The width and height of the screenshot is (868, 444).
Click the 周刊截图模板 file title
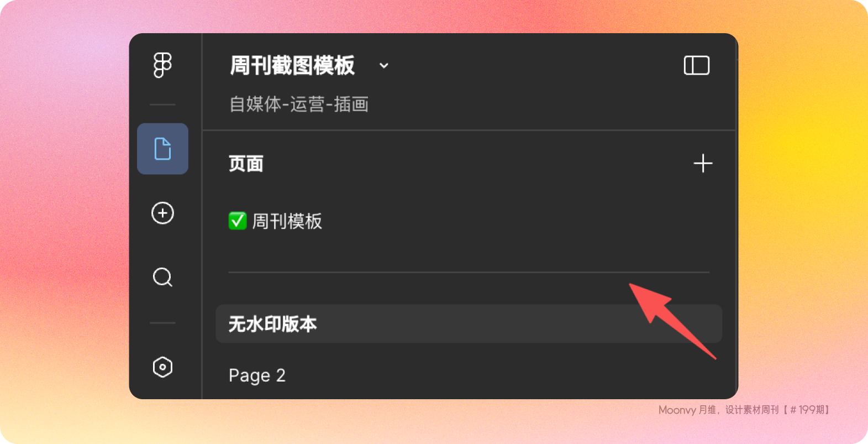coord(292,65)
